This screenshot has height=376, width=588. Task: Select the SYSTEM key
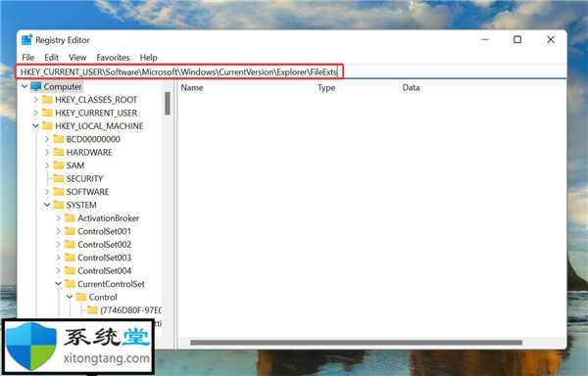(x=81, y=205)
